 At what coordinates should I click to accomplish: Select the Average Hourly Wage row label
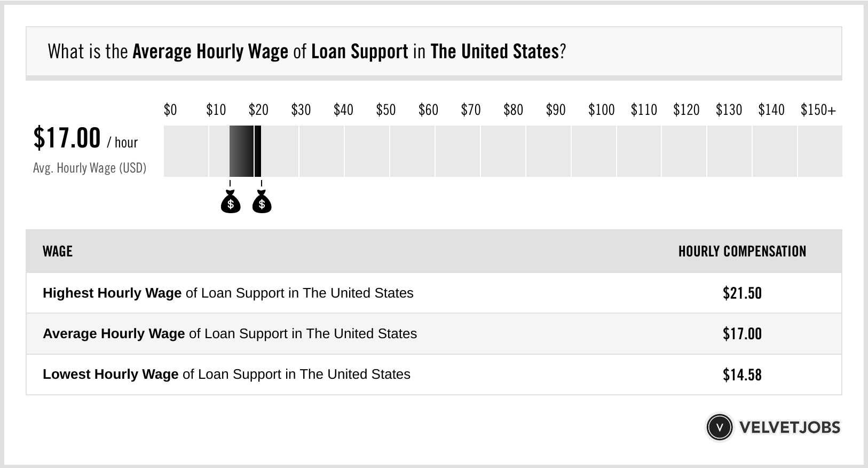click(x=230, y=334)
